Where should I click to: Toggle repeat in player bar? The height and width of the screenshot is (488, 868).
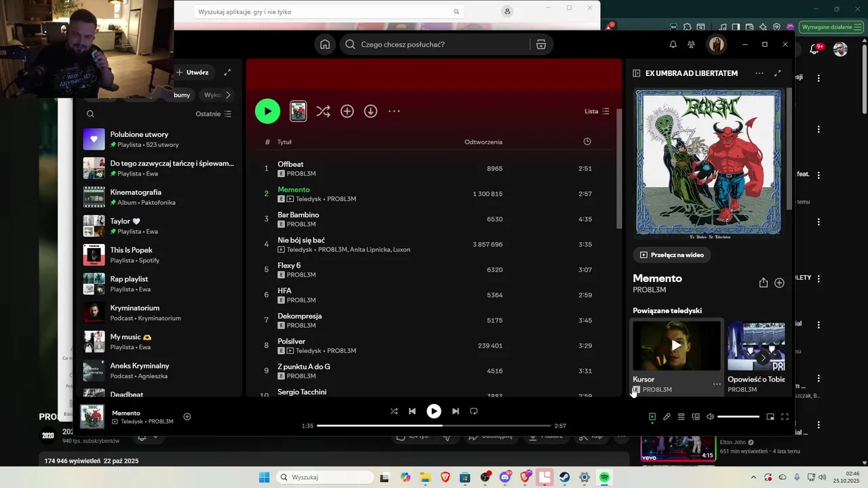coord(474,411)
